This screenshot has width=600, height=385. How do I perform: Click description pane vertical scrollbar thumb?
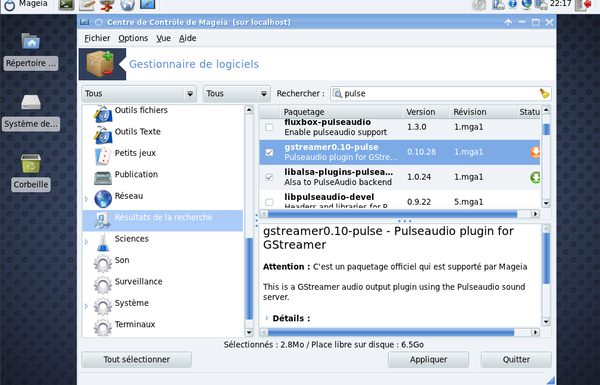coord(546,258)
